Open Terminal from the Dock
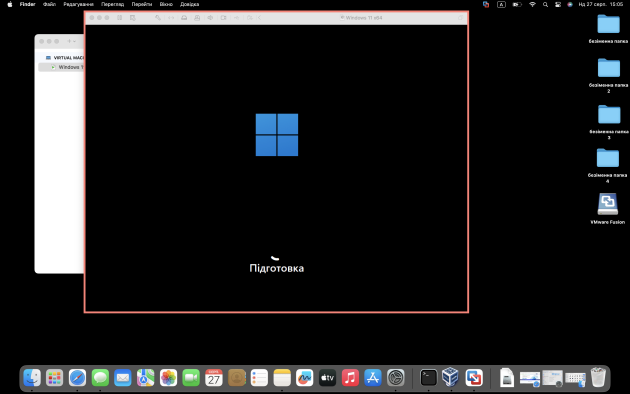This screenshot has width=630, height=394. coord(428,378)
